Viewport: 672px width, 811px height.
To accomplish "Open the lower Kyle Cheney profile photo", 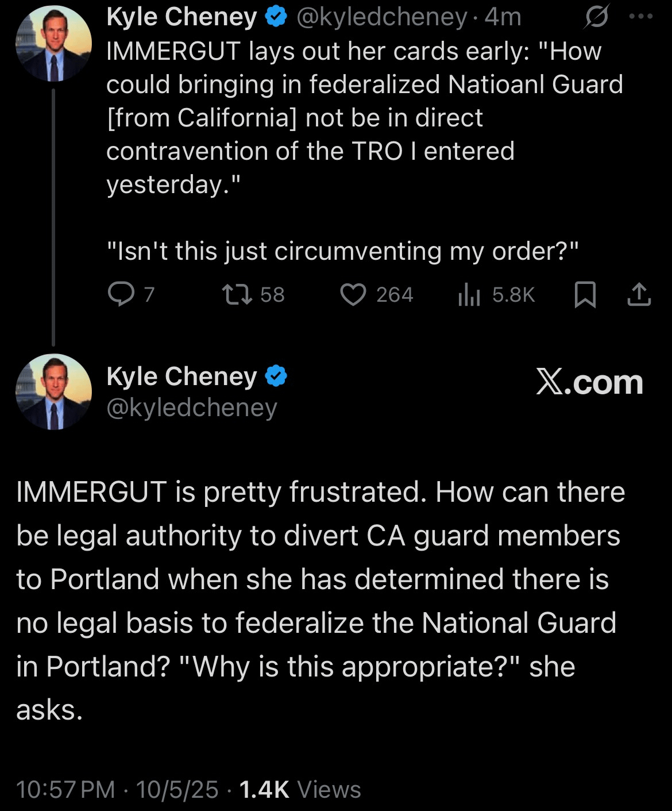I will tap(53, 391).
